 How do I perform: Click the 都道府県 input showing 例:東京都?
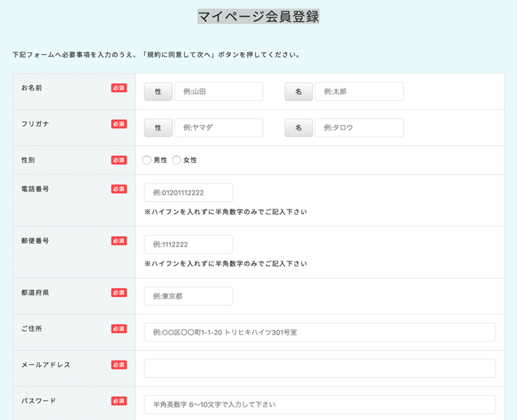pos(188,296)
